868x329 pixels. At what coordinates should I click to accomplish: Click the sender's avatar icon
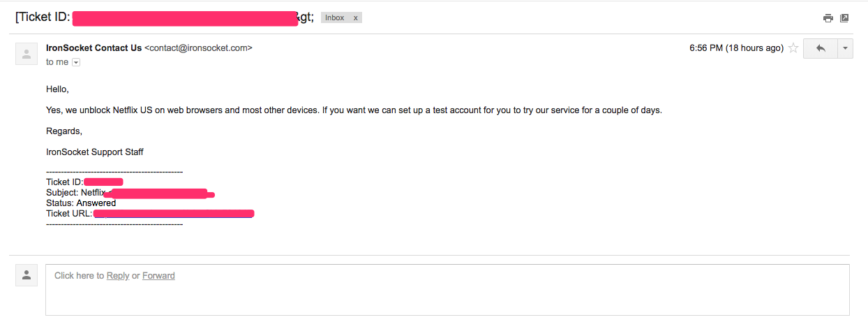click(x=27, y=53)
